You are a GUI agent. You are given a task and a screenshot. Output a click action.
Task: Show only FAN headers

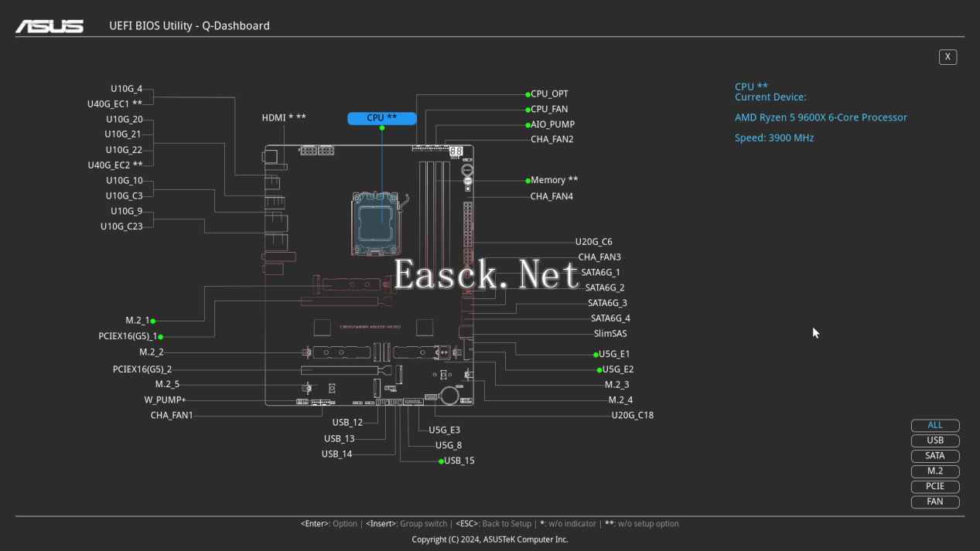pyautogui.click(x=935, y=502)
